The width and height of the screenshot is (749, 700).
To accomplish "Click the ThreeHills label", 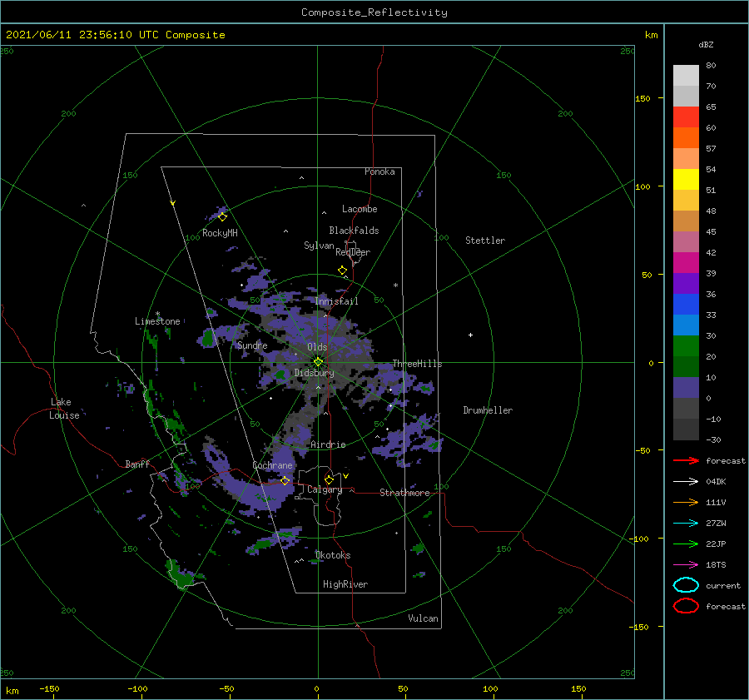I will coord(418,364).
